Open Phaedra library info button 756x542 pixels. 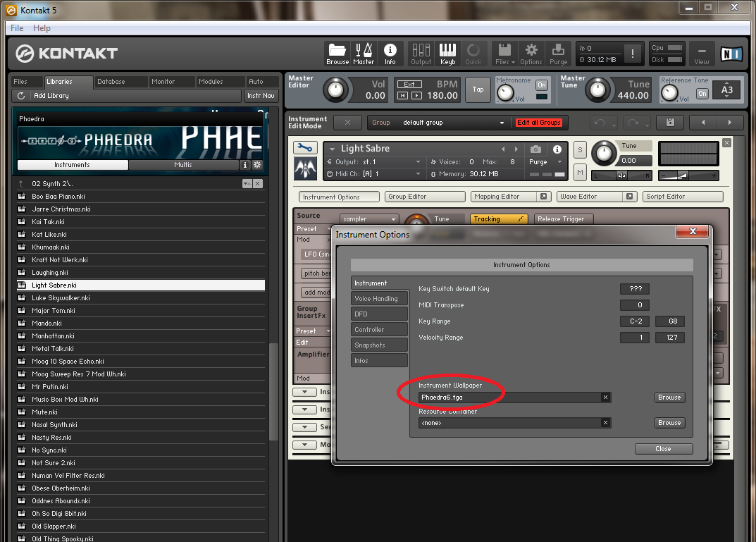tap(245, 165)
